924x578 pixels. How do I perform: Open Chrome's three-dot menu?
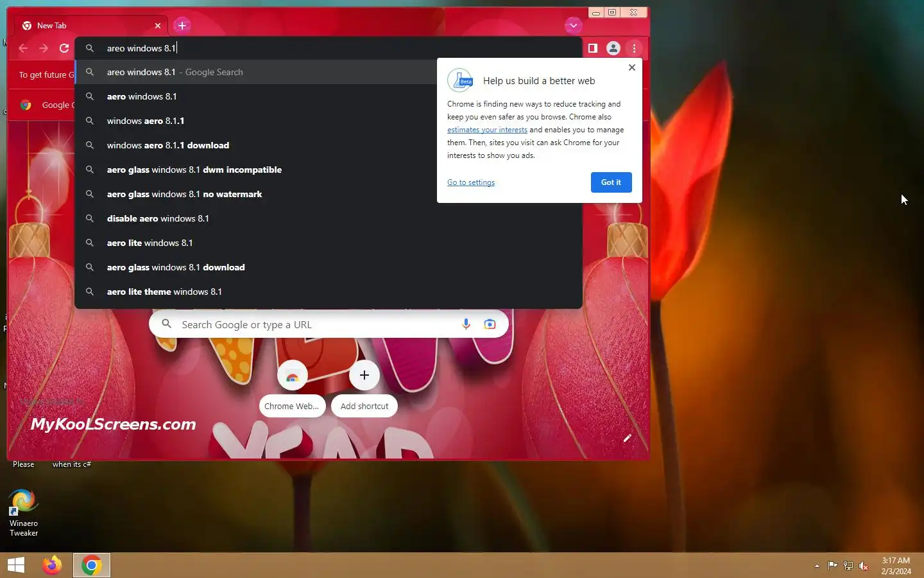click(634, 48)
